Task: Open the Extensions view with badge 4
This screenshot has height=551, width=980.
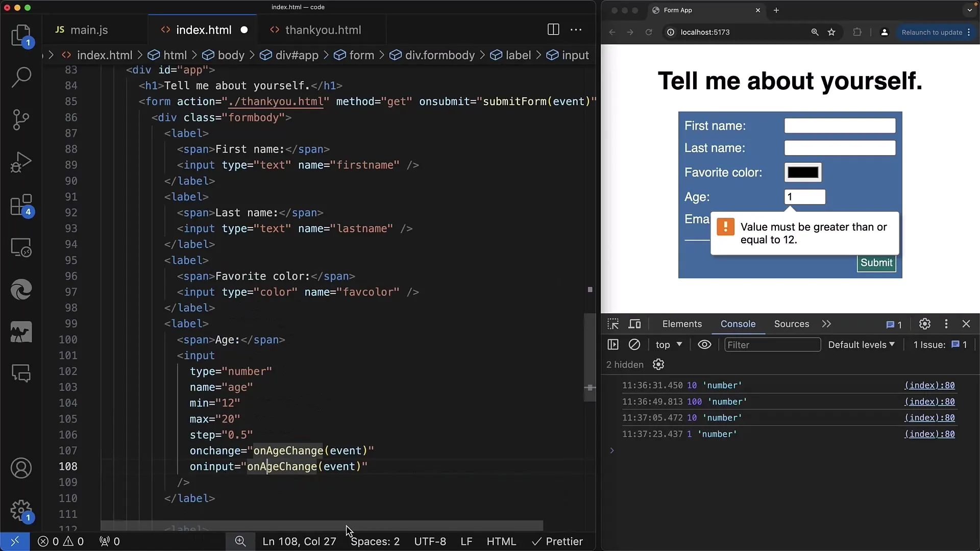Action: [21, 205]
